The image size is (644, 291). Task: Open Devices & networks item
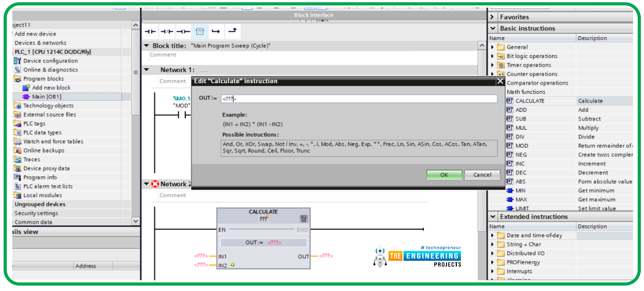pyautogui.click(x=41, y=43)
